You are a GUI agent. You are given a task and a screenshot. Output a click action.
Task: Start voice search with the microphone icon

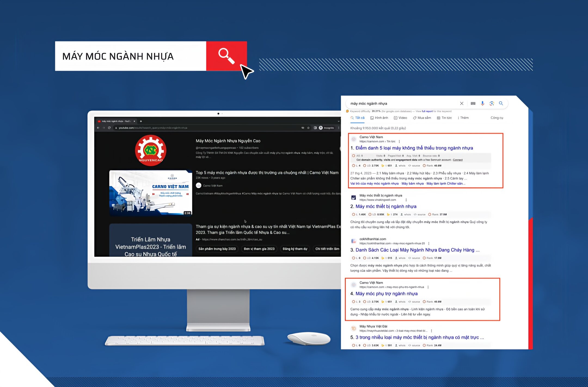coord(482,103)
